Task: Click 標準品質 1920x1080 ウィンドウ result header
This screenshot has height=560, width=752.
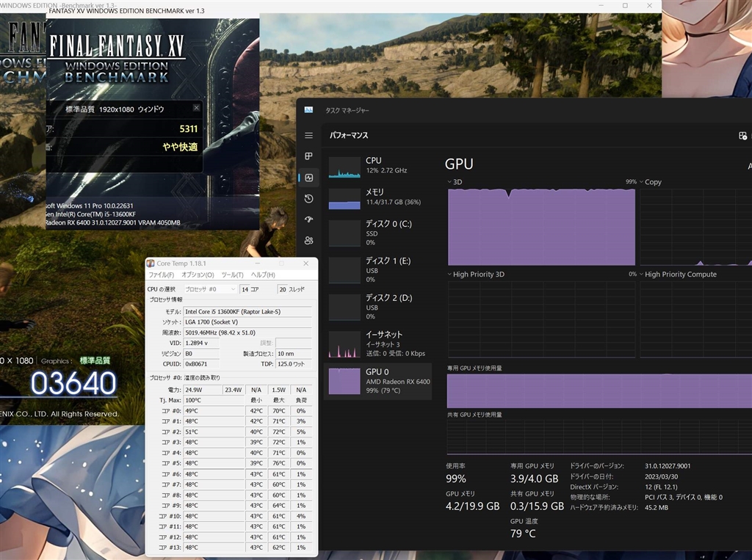Action: [115, 109]
